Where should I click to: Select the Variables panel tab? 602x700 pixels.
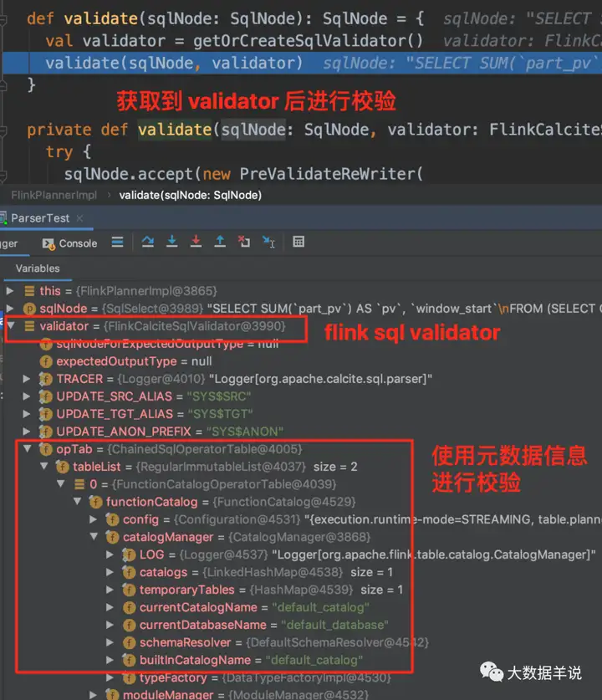click(38, 268)
